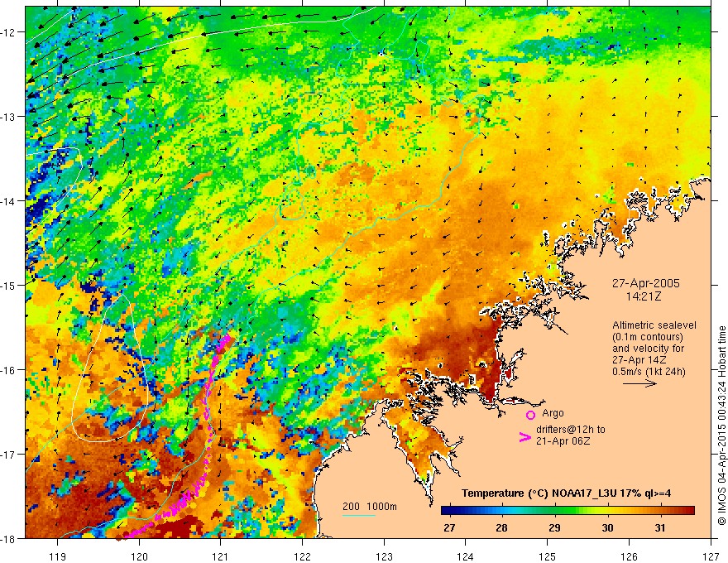728x563 pixels.
Task: Click the 28 value on temperature scale
Action: click(501, 528)
